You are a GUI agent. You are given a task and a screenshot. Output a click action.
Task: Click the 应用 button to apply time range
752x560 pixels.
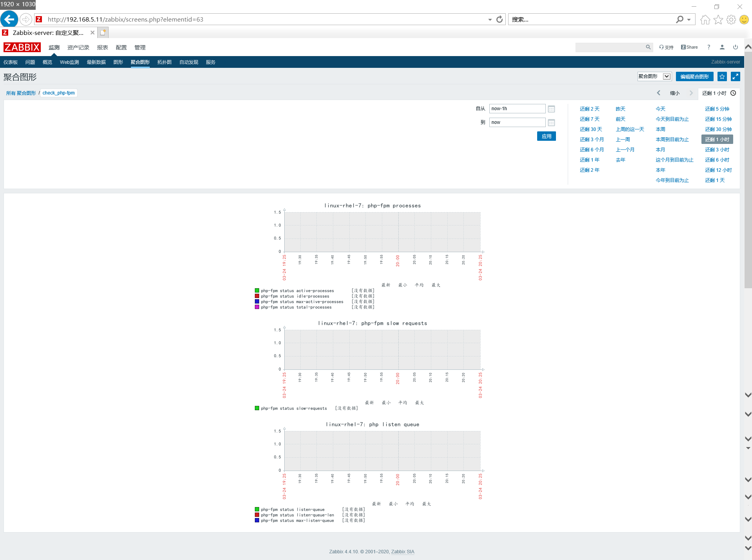(546, 136)
